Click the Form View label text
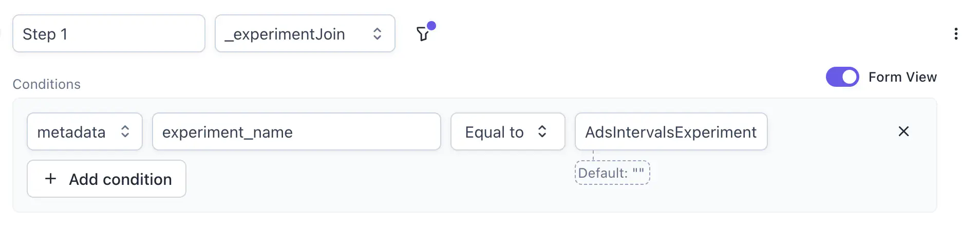Screen dimensions: 980x228 [x=902, y=77]
